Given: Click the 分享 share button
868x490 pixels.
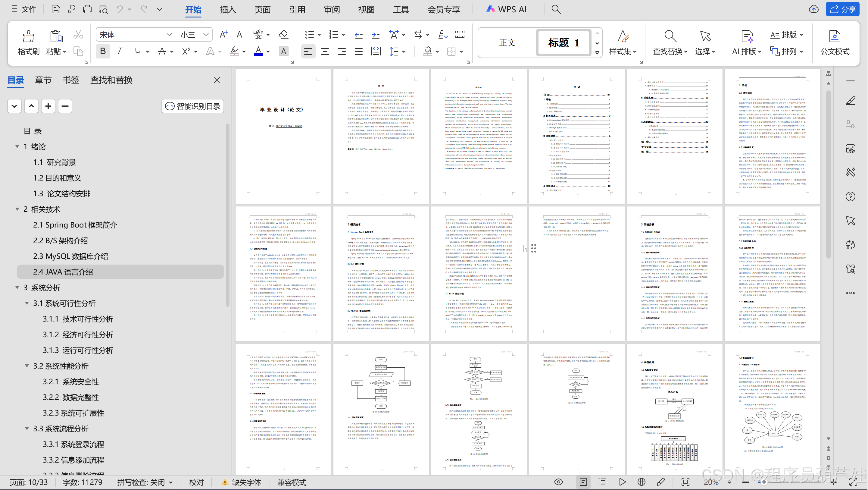Looking at the screenshot, I should [842, 9].
